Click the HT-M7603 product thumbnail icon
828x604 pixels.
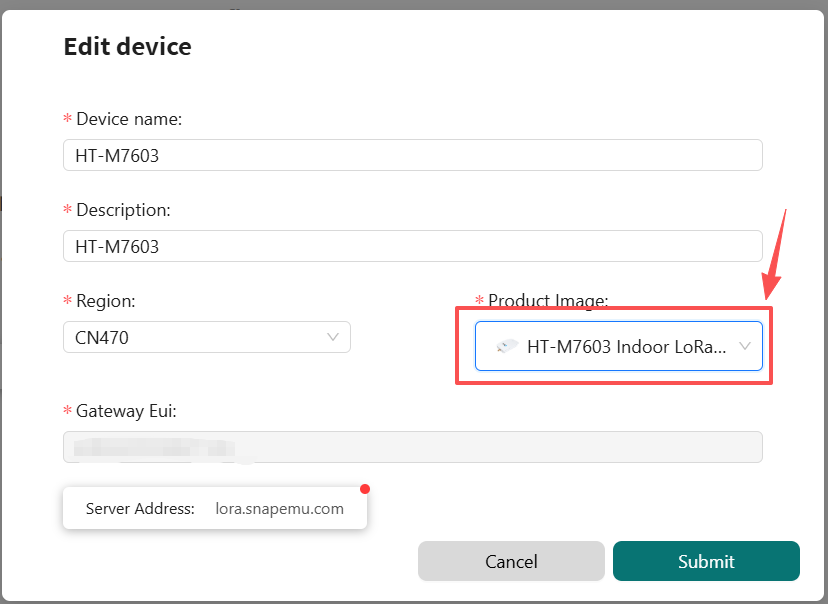coord(508,347)
